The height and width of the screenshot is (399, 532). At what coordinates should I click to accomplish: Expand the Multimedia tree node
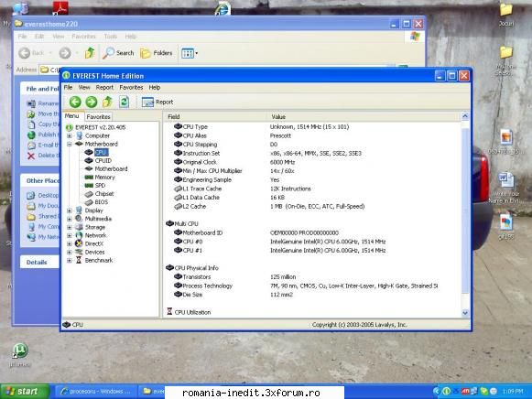[70, 219]
